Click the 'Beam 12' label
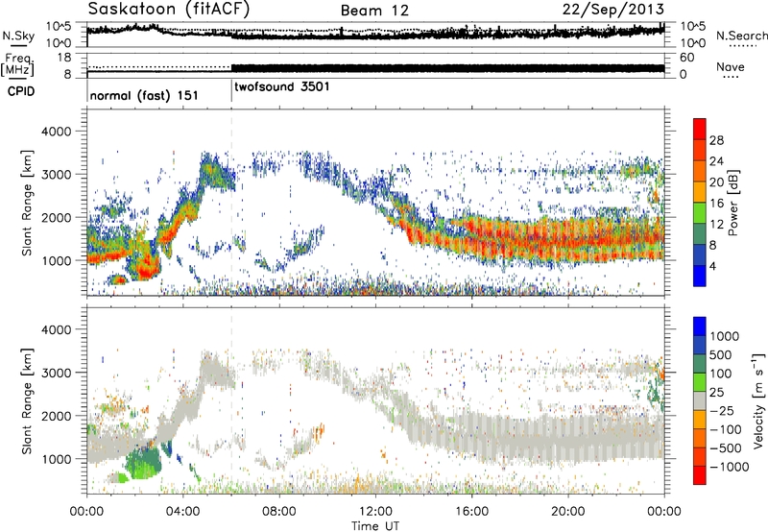Image resolution: width=768 pixels, height=532 pixels. pyautogui.click(x=374, y=11)
